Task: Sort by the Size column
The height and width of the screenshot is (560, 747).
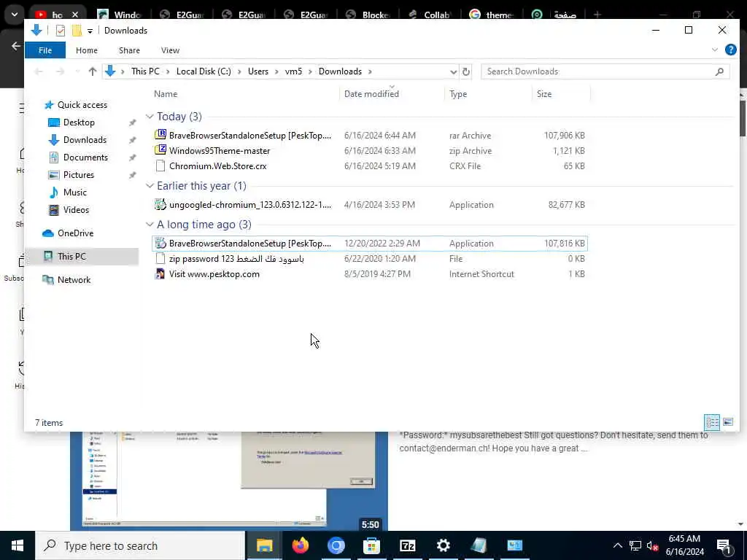Action: (x=544, y=94)
